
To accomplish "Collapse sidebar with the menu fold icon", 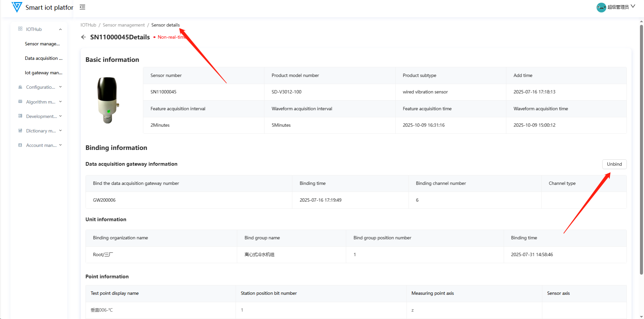I will click(82, 7).
